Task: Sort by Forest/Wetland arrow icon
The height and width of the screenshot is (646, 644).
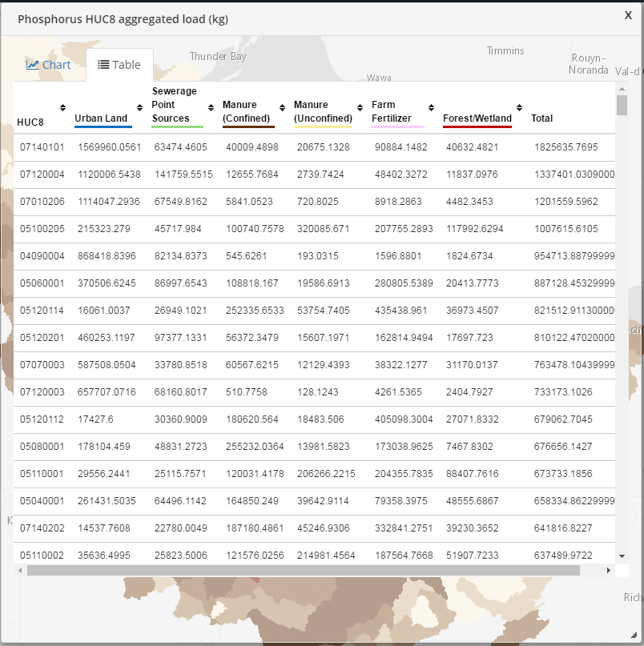Action: (519, 108)
